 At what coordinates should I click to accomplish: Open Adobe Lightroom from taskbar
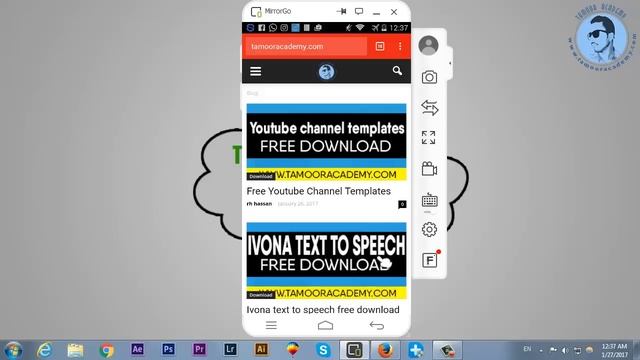pos(230,349)
